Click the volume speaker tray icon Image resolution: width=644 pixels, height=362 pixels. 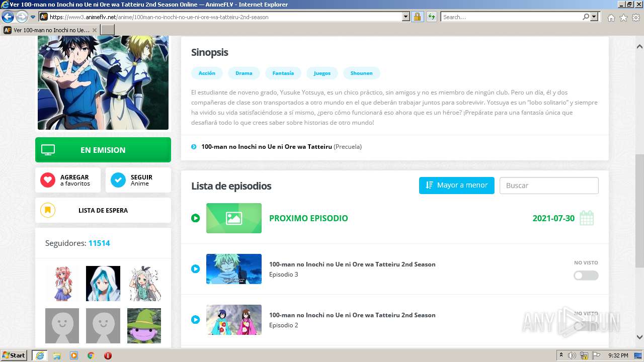tap(572, 355)
